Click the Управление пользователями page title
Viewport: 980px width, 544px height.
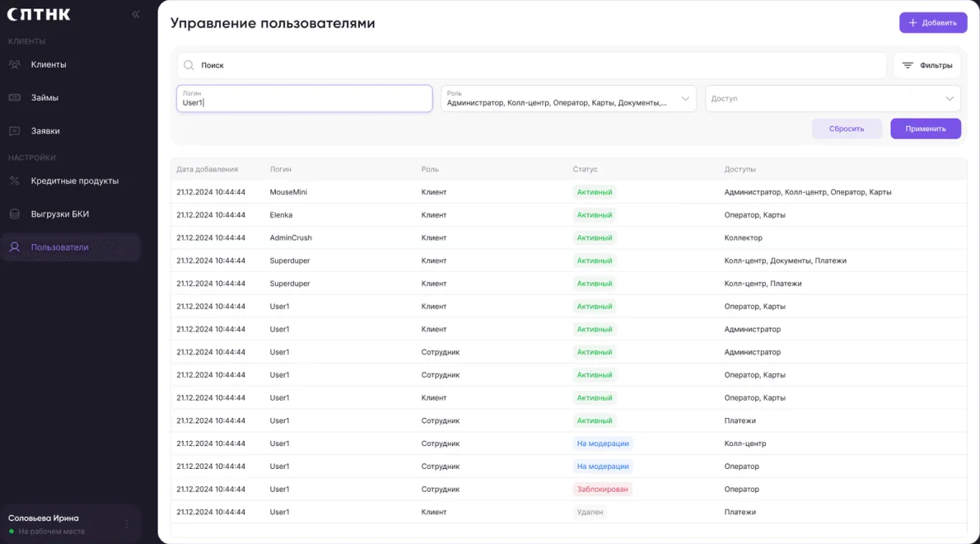pyautogui.click(x=273, y=23)
